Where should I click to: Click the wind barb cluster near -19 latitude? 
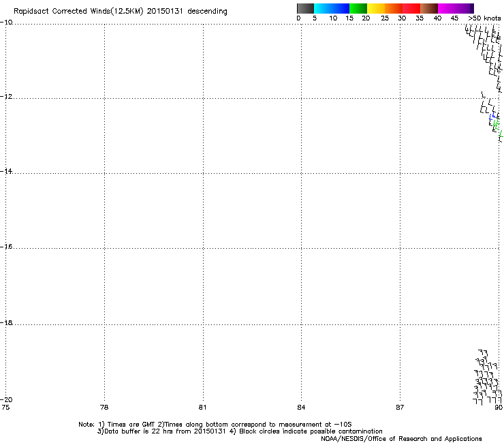point(487,377)
